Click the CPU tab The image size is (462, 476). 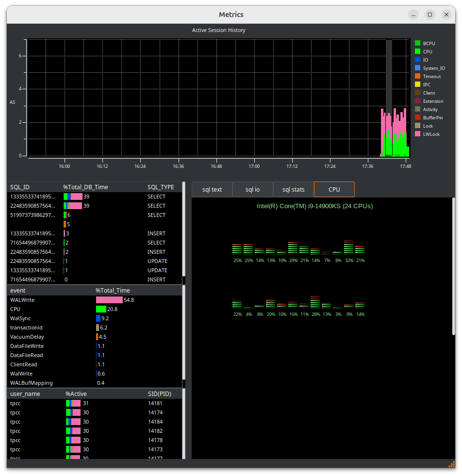pos(334,189)
